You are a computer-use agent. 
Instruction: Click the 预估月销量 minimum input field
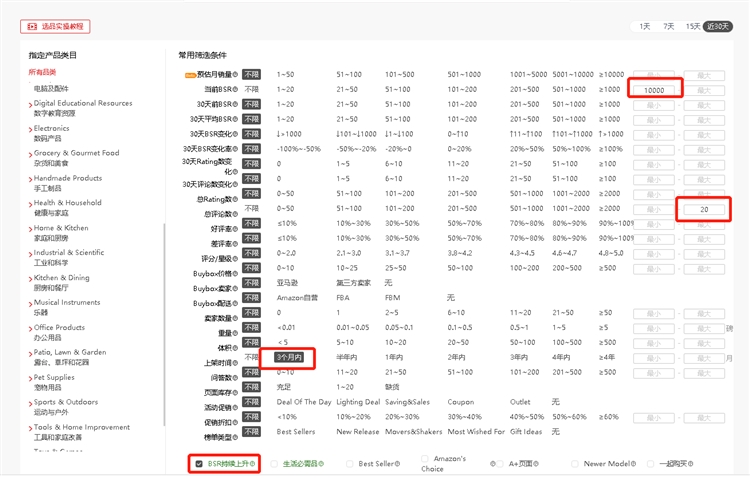point(654,75)
